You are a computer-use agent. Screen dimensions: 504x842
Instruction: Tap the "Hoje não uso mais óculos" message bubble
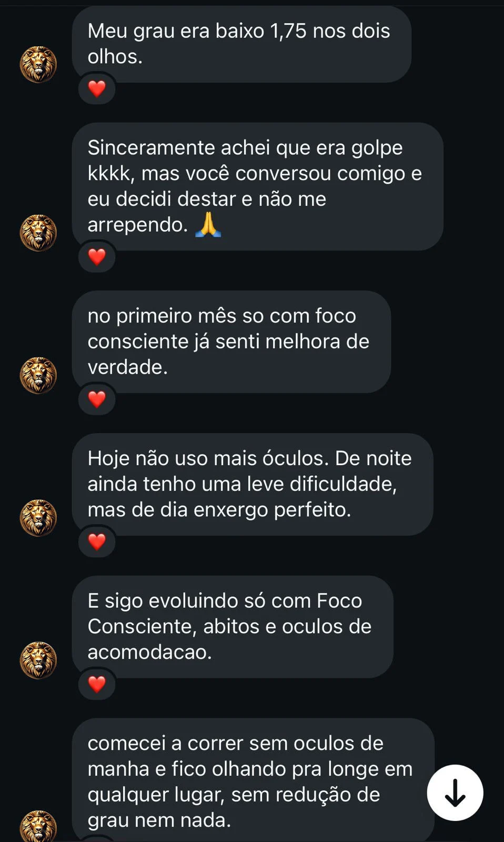pyautogui.click(x=252, y=484)
